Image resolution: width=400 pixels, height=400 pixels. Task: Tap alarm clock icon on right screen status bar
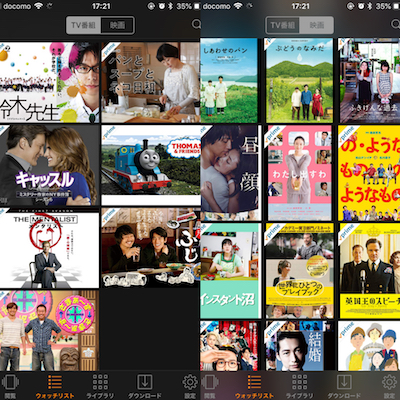click(x=360, y=6)
